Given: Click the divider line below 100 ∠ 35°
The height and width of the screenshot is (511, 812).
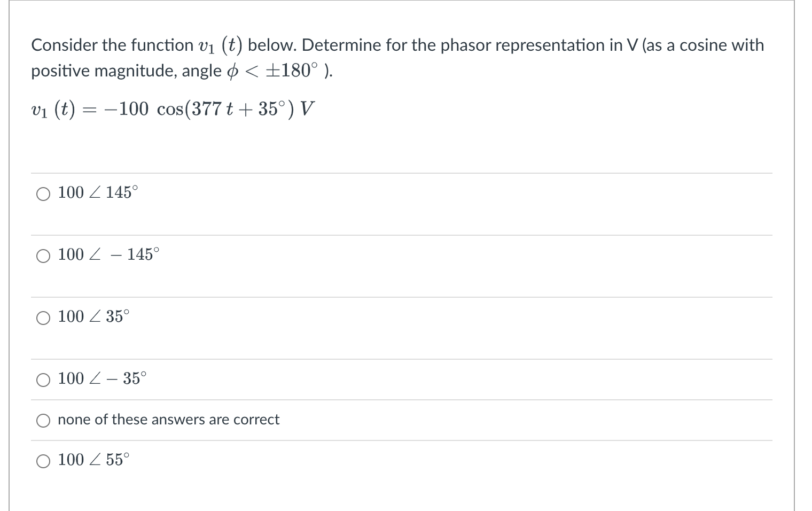Looking at the screenshot, I should tap(401, 358).
